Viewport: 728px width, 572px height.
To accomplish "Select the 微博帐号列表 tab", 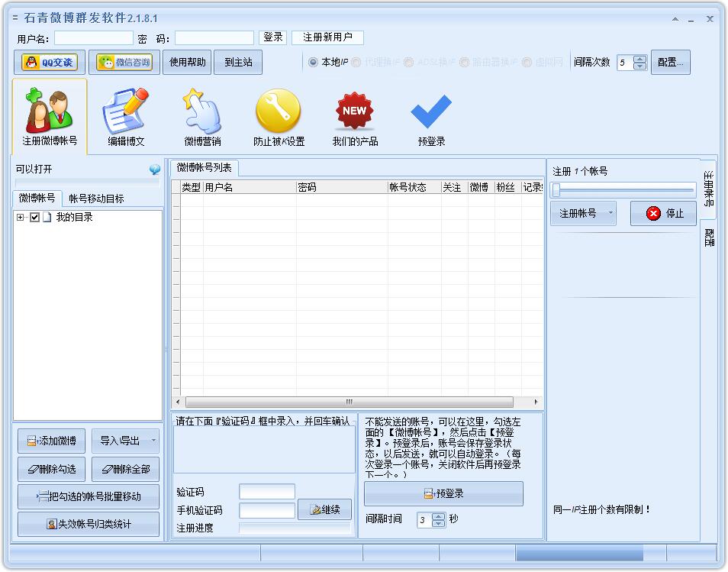I will click(x=205, y=168).
